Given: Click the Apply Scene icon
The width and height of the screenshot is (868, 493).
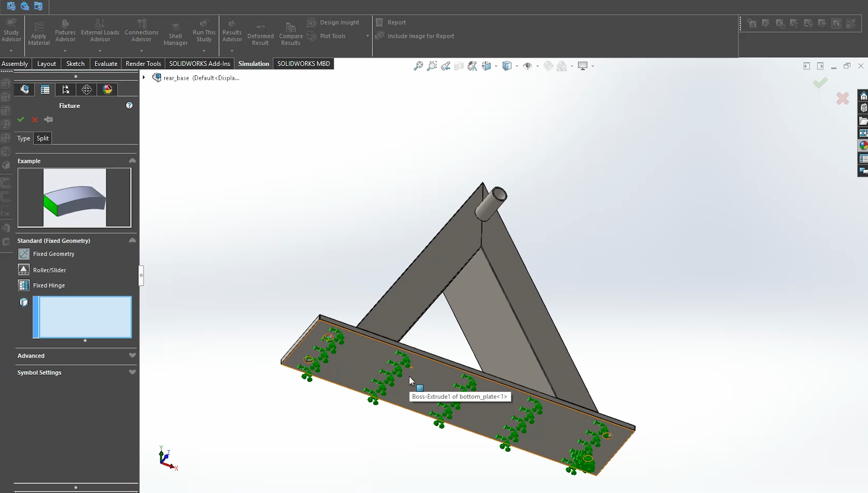Looking at the screenshot, I should pos(562,66).
